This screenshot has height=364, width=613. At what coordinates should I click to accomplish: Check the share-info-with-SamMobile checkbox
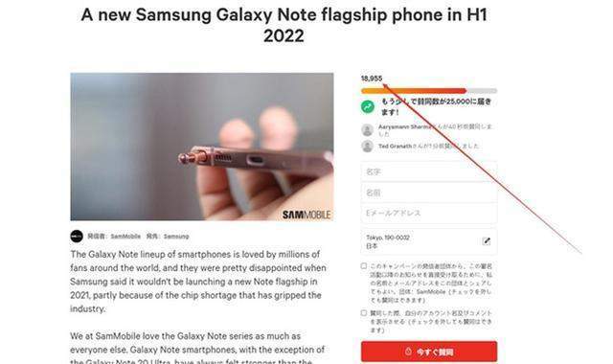tap(364, 266)
